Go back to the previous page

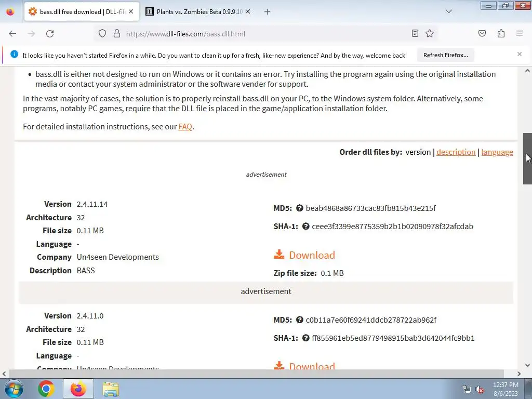pos(12,34)
